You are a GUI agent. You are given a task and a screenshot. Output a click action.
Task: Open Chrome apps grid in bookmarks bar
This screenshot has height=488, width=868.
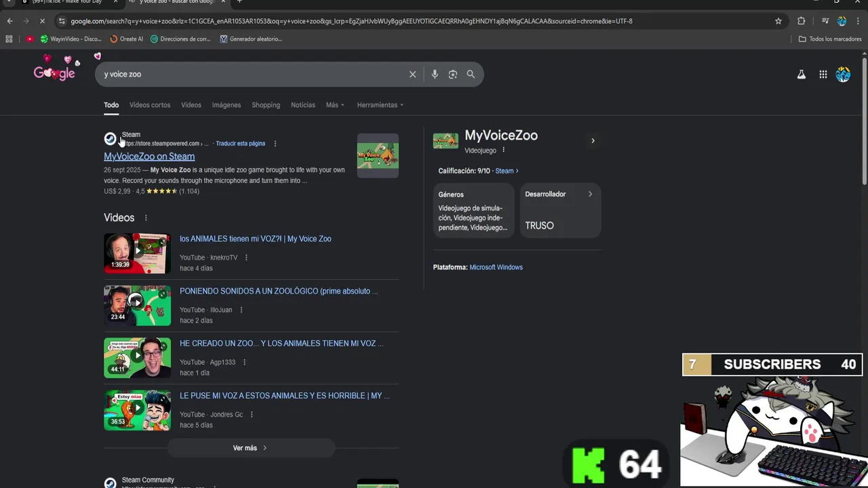pos(9,39)
